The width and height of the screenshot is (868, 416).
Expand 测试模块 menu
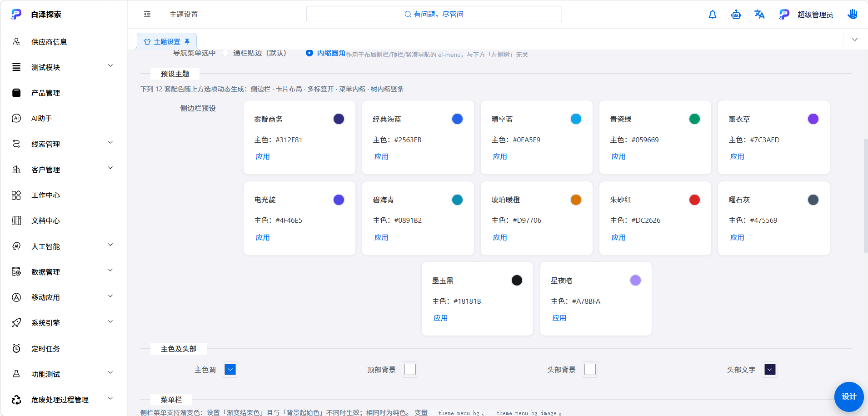(64, 67)
